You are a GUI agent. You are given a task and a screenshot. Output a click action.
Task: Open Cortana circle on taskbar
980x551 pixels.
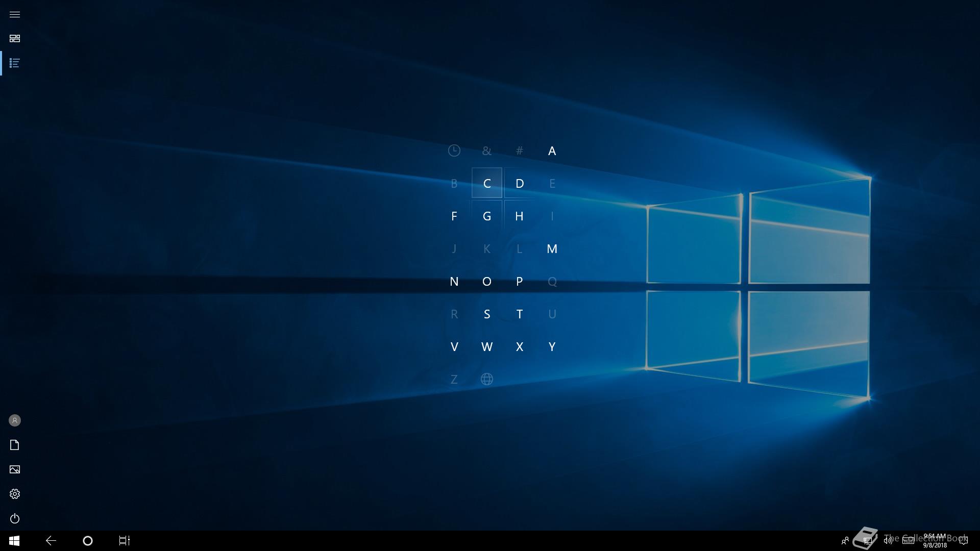[x=88, y=541]
